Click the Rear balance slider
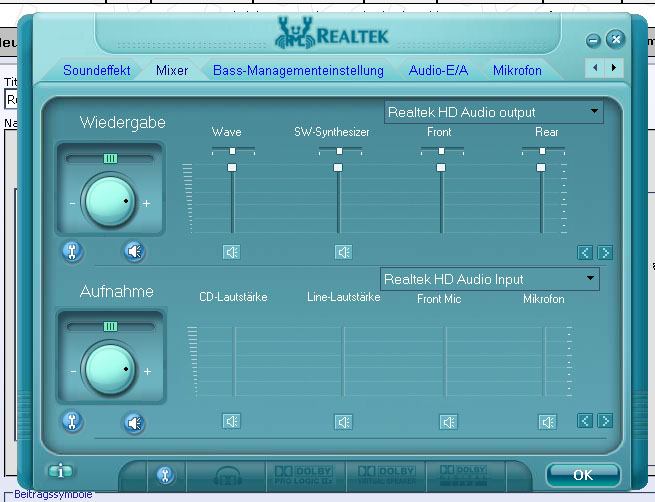The image size is (655, 502). click(542, 151)
